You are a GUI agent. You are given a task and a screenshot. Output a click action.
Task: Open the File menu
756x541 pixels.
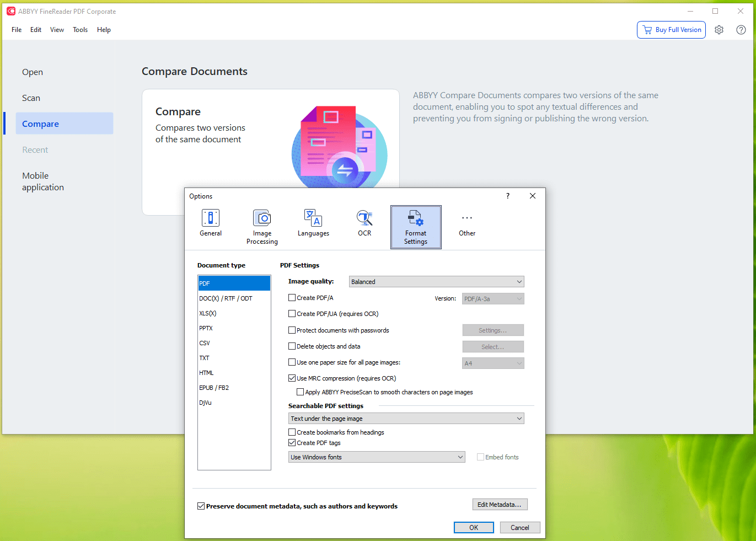[17, 30]
